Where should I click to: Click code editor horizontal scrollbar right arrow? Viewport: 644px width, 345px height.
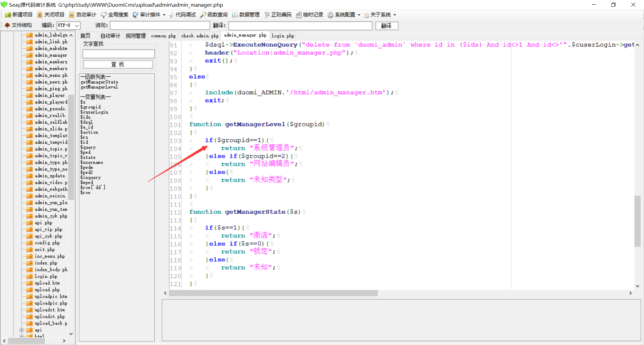[631, 293]
